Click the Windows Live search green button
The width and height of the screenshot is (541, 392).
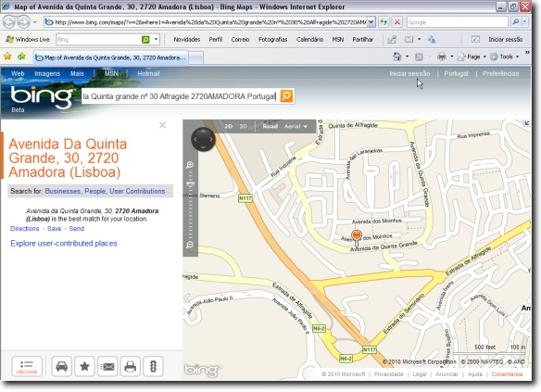click(145, 39)
